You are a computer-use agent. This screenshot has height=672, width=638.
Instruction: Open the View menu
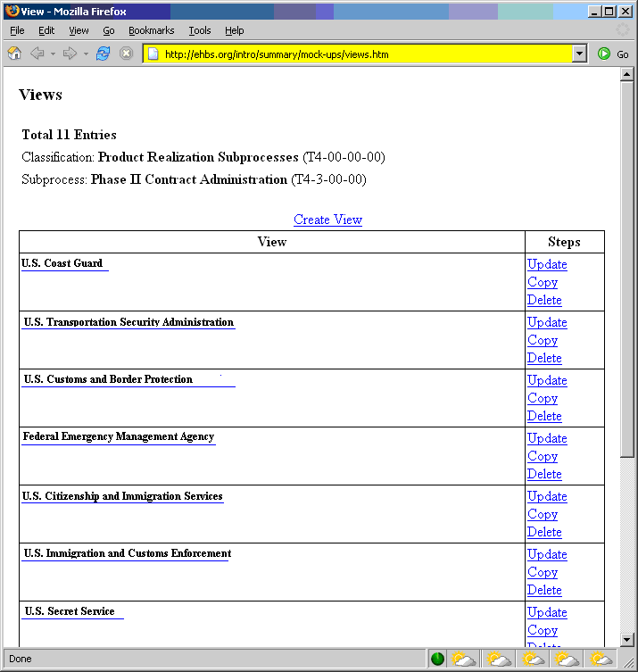79,30
